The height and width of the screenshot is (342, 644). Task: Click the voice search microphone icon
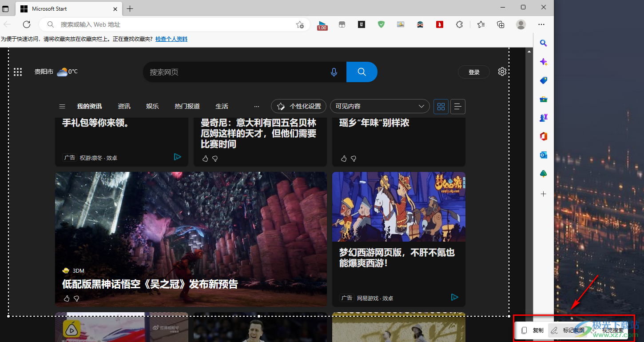click(x=334, y=72)
